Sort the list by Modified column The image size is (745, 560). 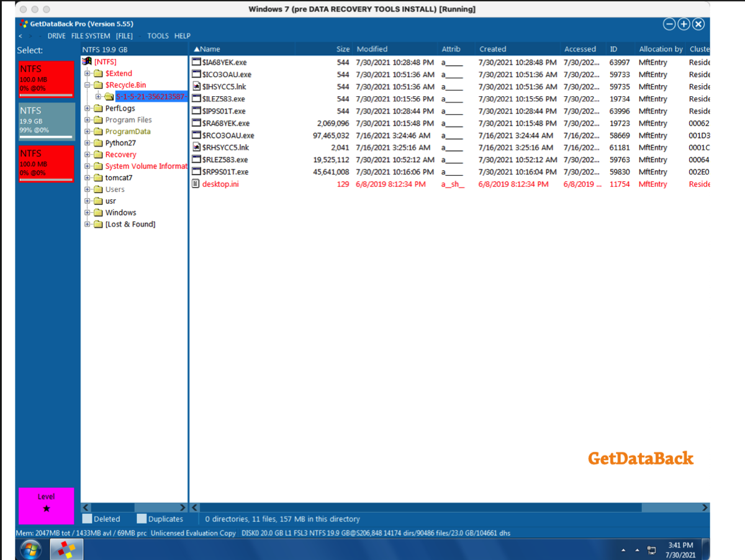pyautogui.click(x=372, y=49)
